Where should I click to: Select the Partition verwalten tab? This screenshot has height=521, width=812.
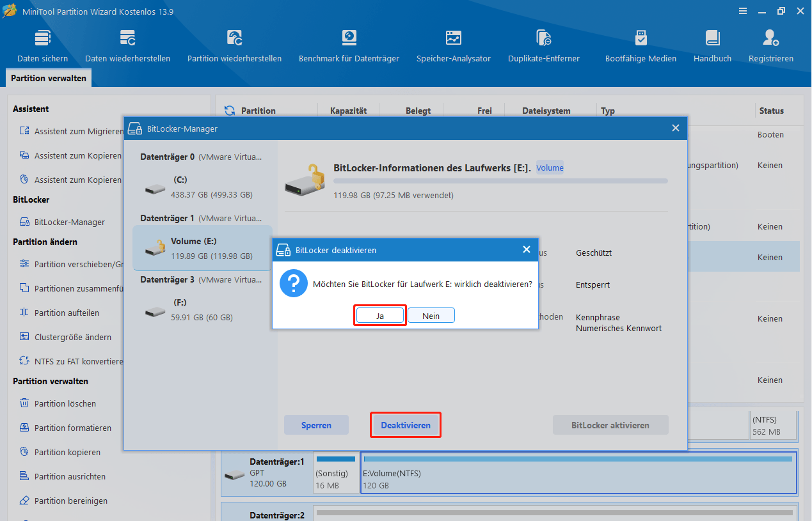point(49,79)
